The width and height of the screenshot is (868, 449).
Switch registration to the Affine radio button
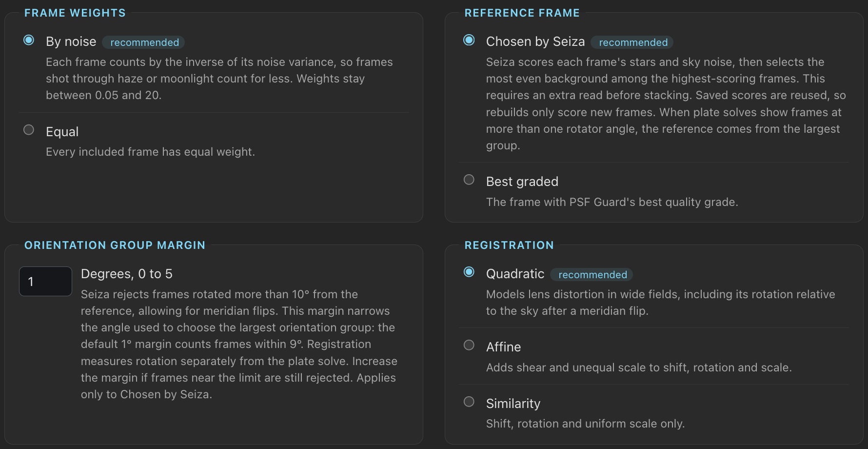[469, 345]
